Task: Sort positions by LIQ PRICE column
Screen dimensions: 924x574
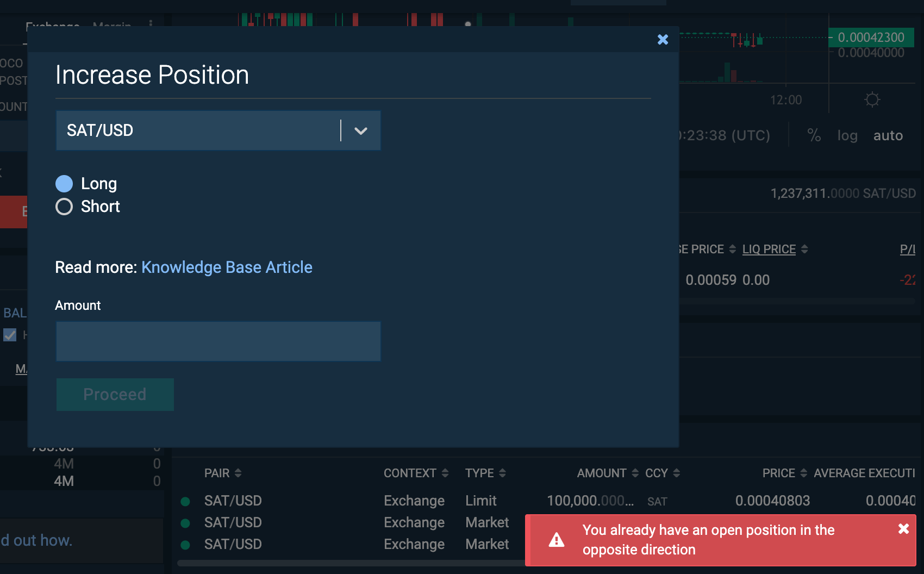Action: (804, 249)
